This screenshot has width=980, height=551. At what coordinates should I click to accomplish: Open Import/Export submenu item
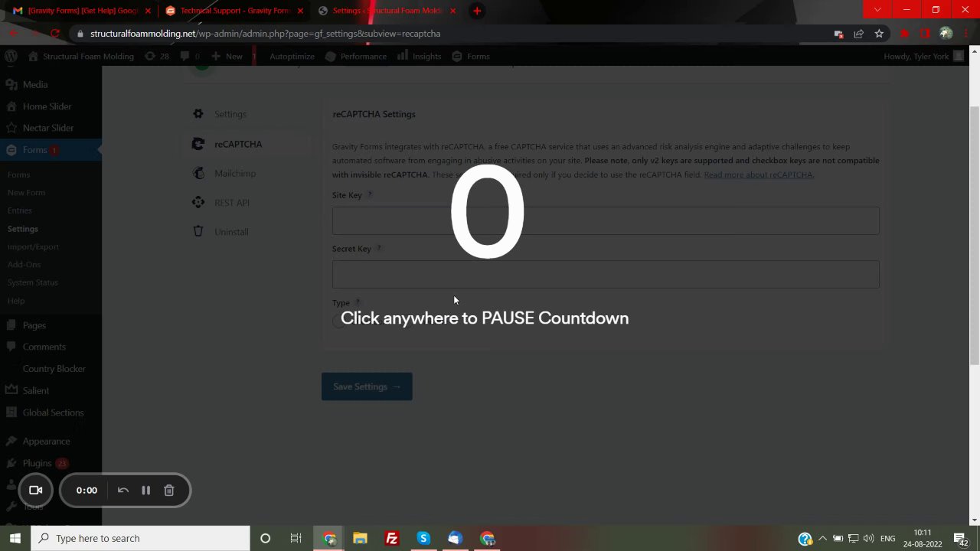click(33, 246)
